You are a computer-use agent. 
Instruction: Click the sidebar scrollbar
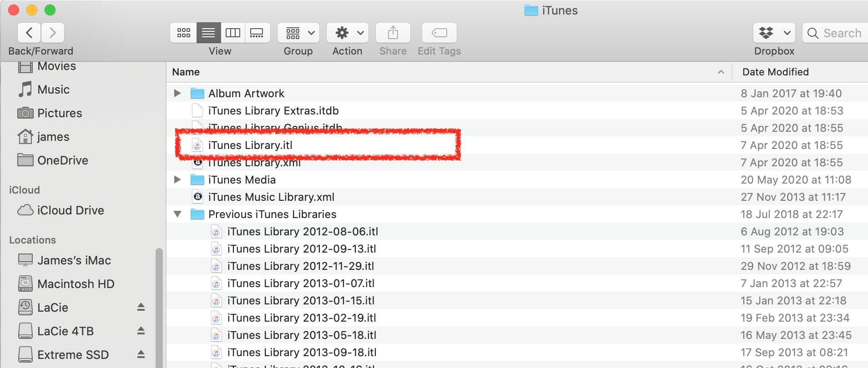pyautogui.click(x=159, y=308)
